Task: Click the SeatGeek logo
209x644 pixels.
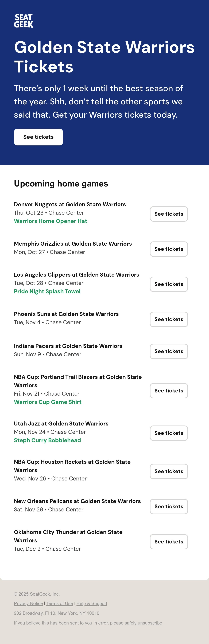Action: (x=24, y=21)
